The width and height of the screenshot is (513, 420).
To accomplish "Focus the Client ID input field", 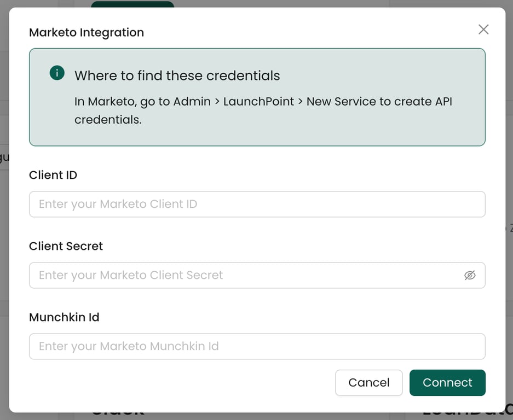I will point(257,204).
